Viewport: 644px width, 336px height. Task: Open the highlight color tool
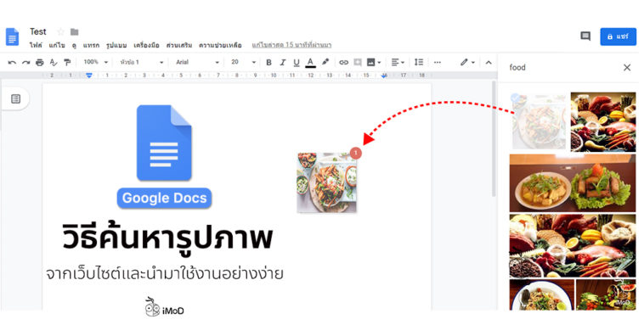pos(325,62)
